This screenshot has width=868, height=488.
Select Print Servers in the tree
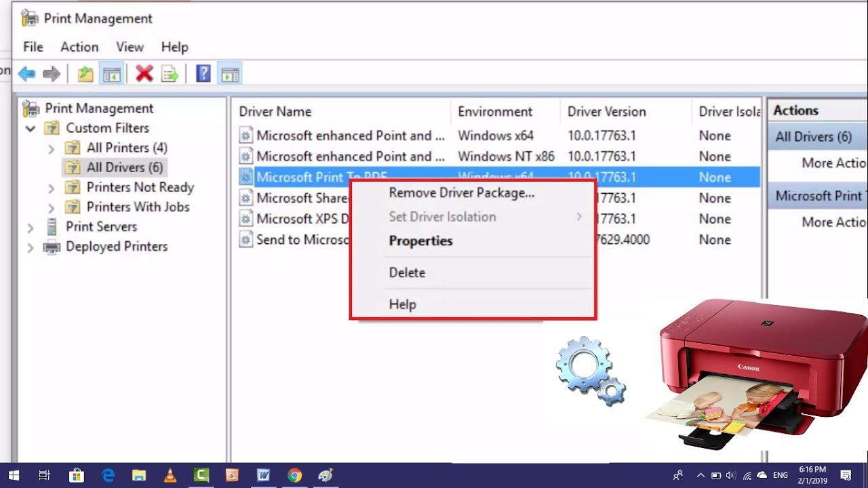point(101,226)
